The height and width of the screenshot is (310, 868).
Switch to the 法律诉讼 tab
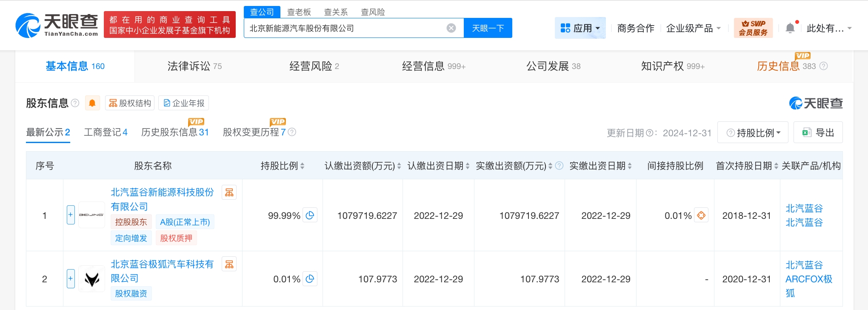click(194, 66)
